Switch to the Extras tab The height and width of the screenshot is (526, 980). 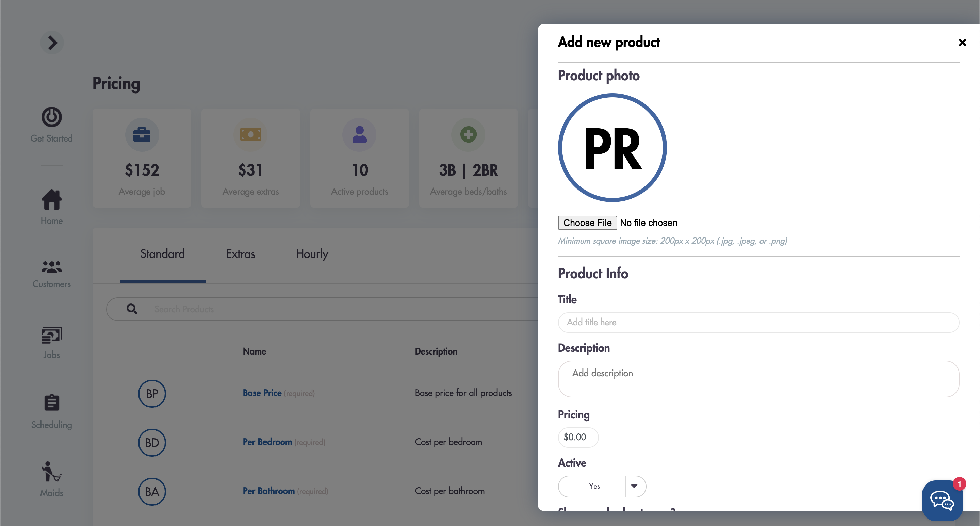tap(241, 254)
